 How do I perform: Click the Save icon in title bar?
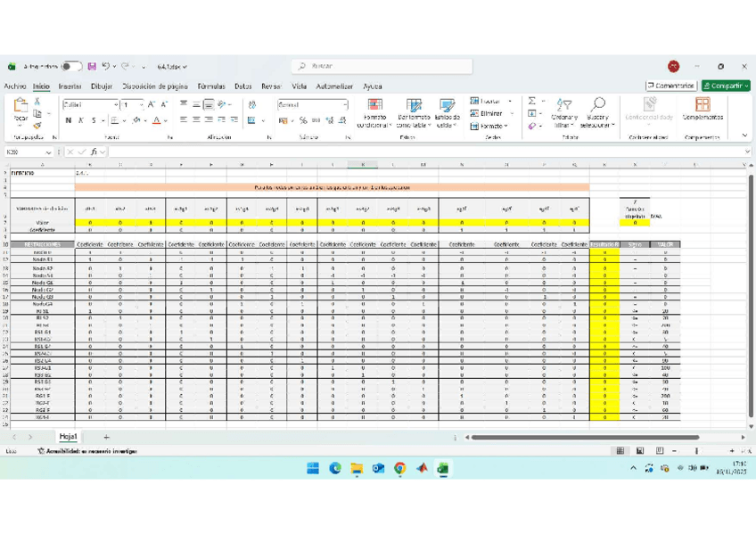pyautogui.click(x=92, y=66)
